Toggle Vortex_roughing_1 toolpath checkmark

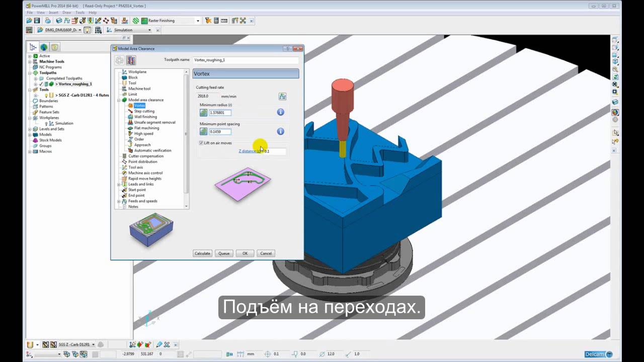(x=42, y=84)
